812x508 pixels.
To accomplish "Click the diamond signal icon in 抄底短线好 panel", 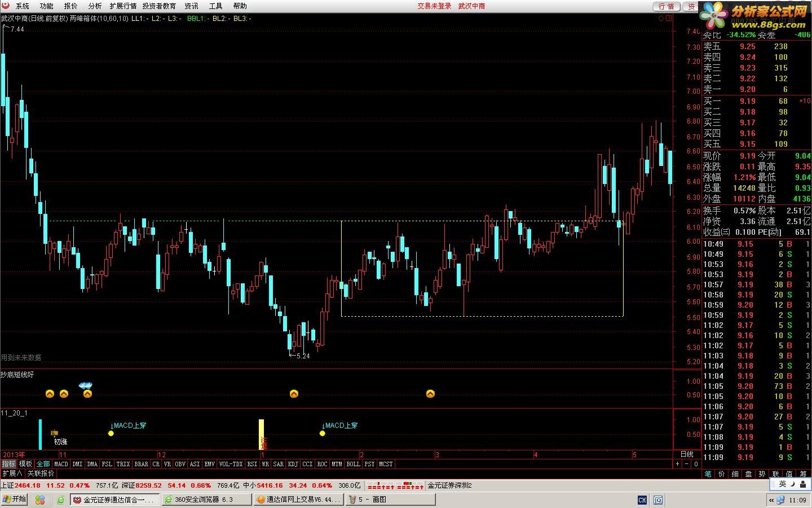I will [86, 386].
